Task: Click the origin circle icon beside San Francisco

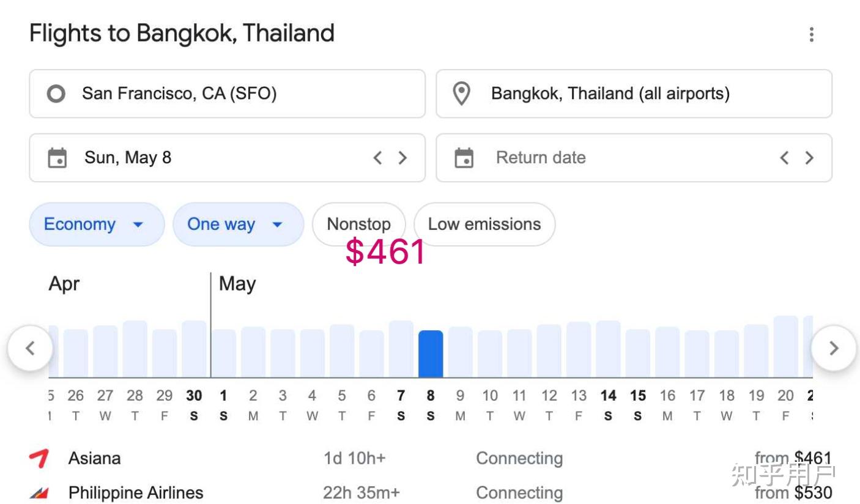Action: coord(56,94)
